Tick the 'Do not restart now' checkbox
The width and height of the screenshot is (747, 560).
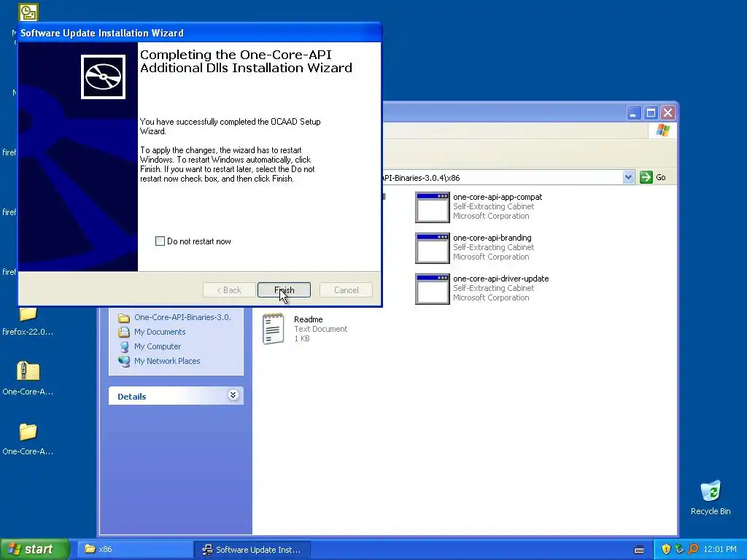coord(160,241)
